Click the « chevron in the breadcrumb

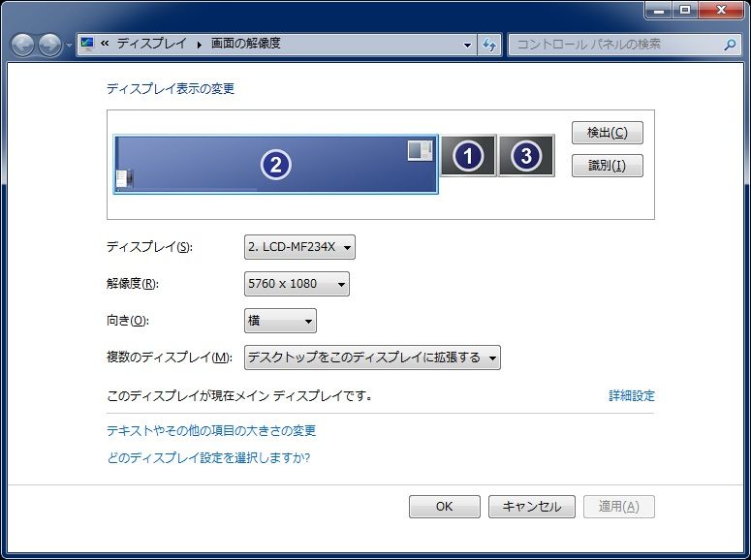click(105, 44)
